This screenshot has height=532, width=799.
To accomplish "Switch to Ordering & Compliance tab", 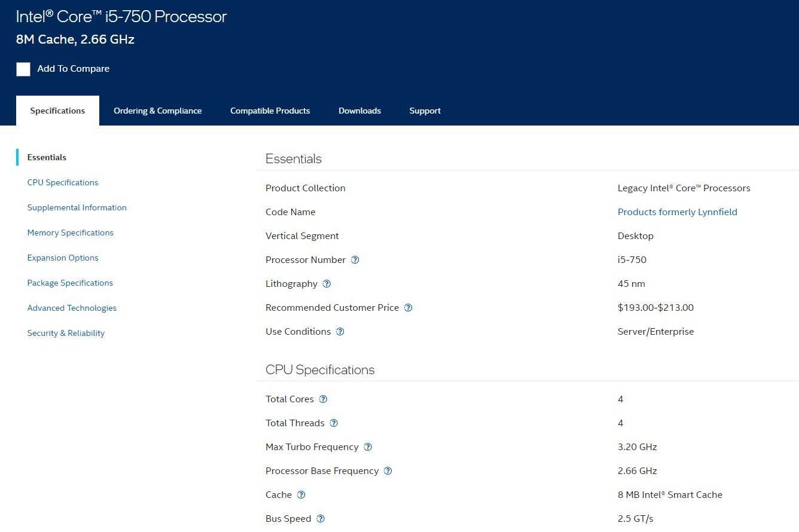I will (x=158, y=111).
